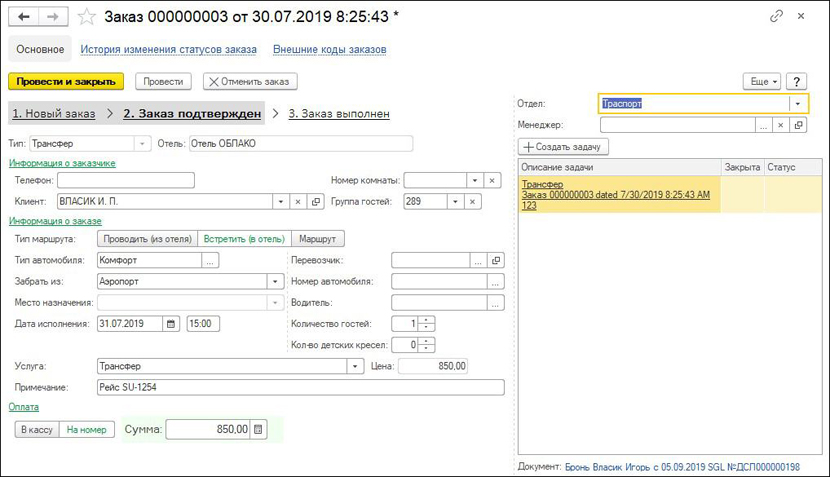Click the copy link icon in the header
830x477 pixels.
click(x=776, y=17)
